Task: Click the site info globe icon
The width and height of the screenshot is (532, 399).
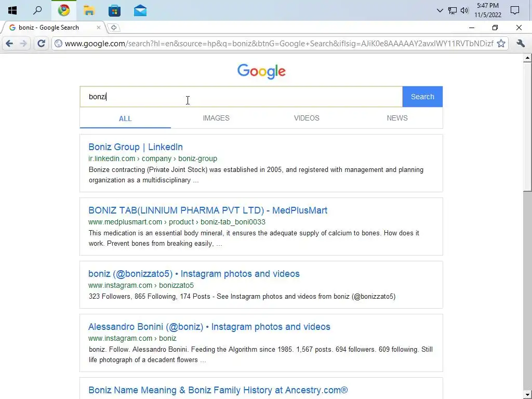Action: [58, 44]
